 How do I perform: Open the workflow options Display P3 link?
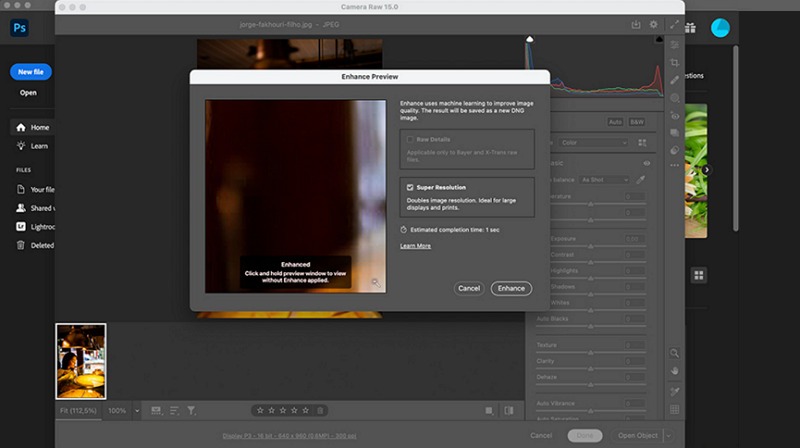coord(289,436)
